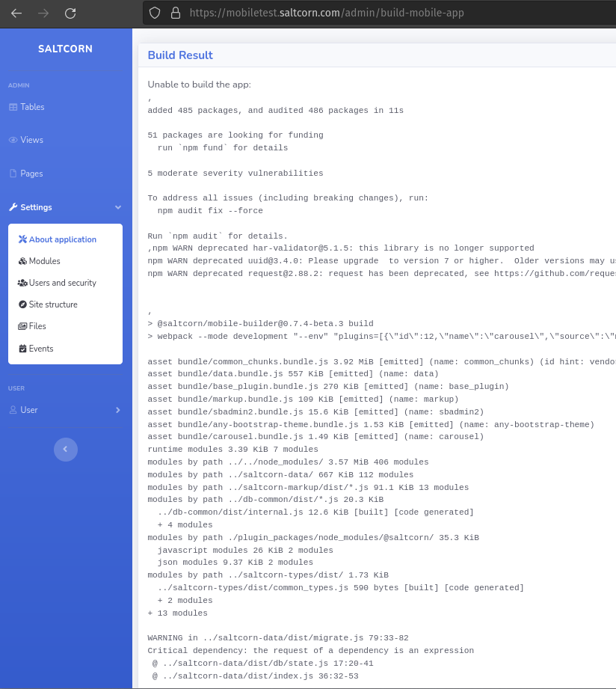Click the SALTCORN brand link
Viewport: 616px width, 689px height.
pos(65,49)
